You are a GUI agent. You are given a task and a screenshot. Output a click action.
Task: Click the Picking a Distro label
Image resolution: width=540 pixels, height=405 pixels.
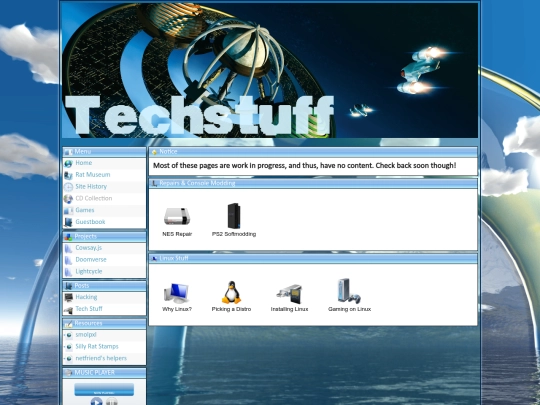pos(231,309)
